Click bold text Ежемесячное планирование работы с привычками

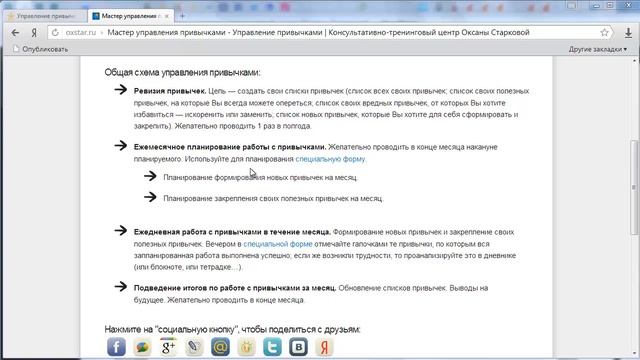click(230, 147)
